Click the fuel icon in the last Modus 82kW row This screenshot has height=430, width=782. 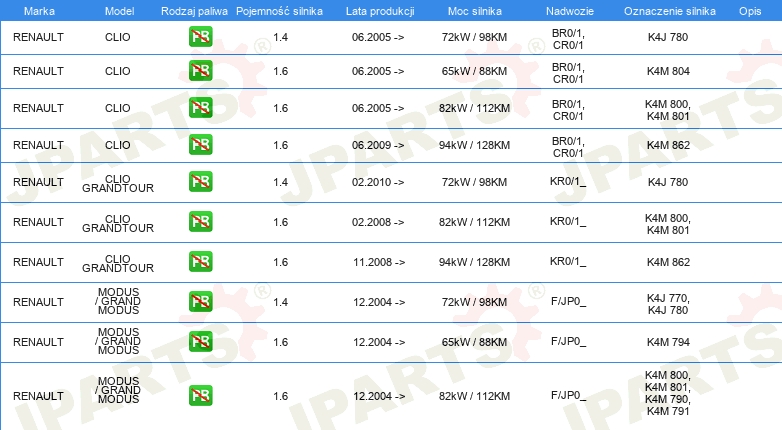click(200, 395)
